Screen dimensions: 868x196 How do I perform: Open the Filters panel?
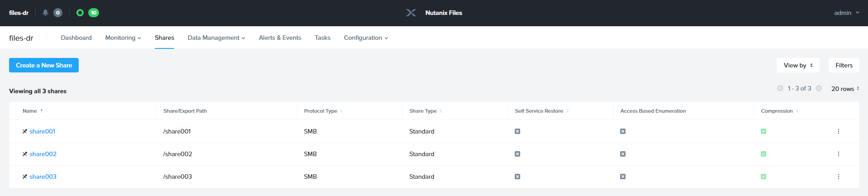(x=844, y=65)
